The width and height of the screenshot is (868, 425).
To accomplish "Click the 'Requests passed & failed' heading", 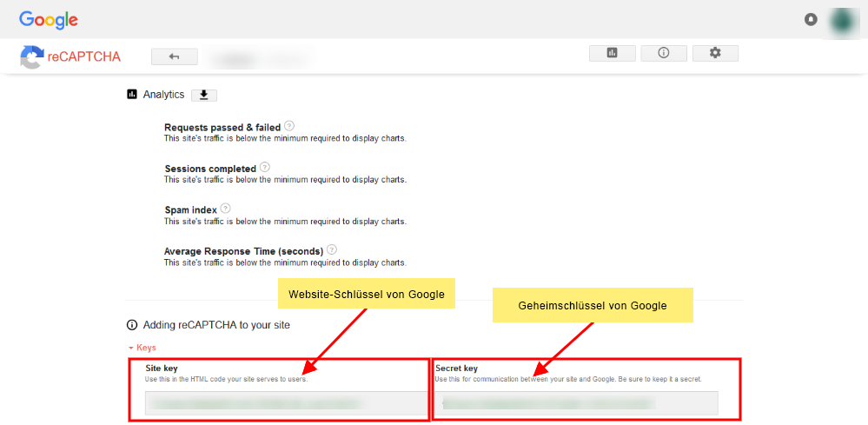I will click(x=222, y=128).
